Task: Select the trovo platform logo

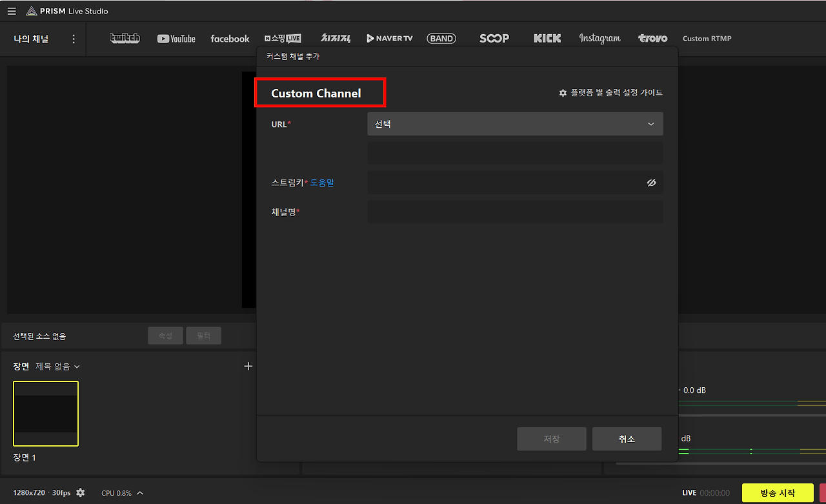Action: [x=652, y=39]
